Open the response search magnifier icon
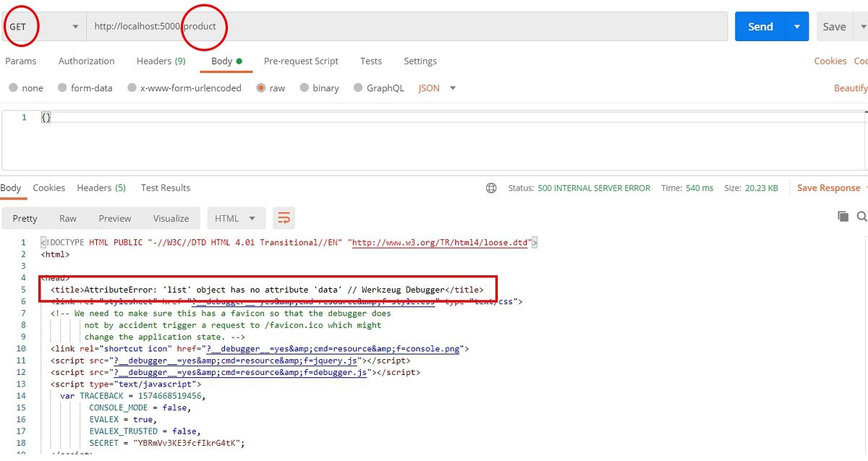Image resolution: width=868 pixels, height=461 pixels. (x=861, y=216)
